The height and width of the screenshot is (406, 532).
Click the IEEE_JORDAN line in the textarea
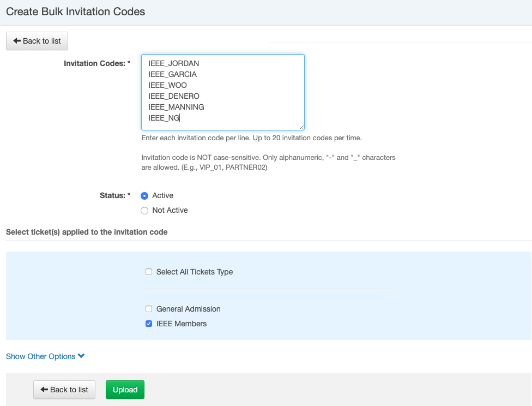[174, 63]
